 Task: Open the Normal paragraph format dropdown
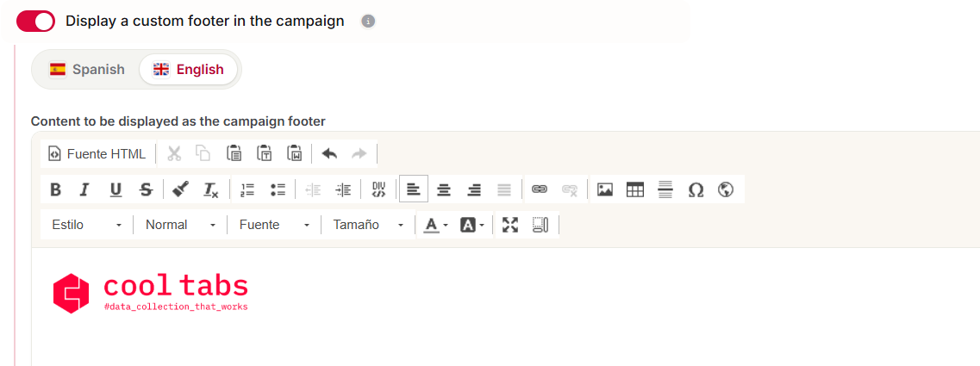pyautogui.click(x=181, y=225)
